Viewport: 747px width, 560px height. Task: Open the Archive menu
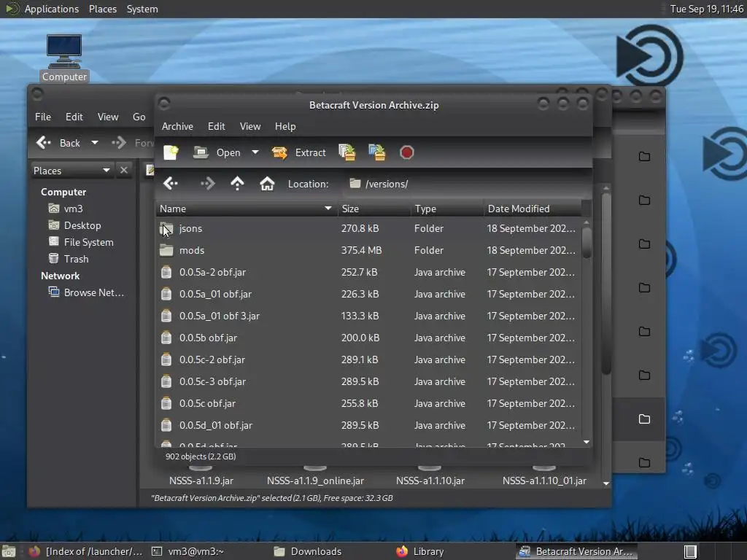point(177,126)
